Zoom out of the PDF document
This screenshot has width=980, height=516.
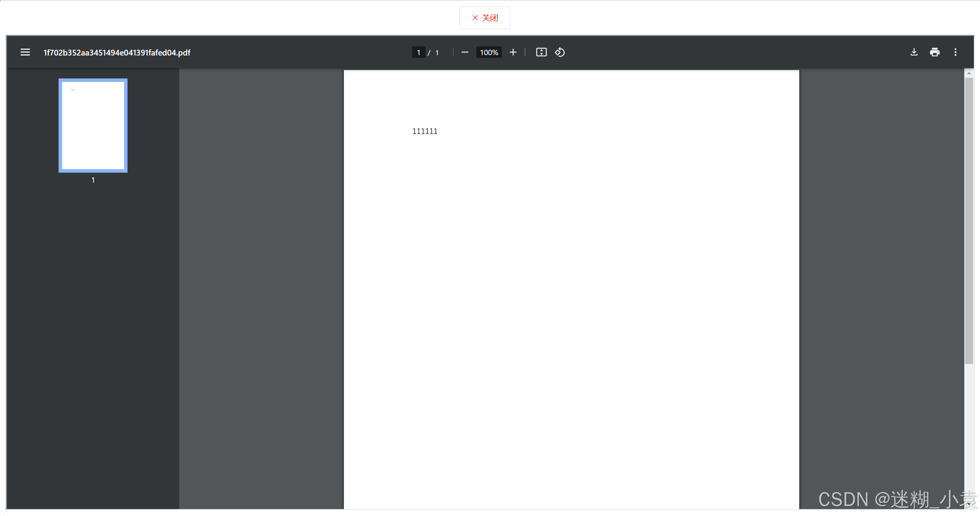(x=464, y=52)
